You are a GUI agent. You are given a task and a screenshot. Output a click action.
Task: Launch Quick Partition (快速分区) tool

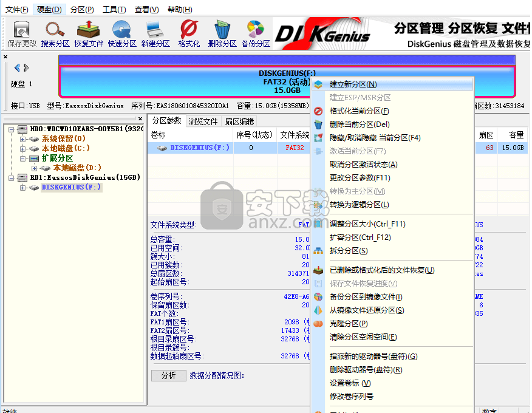(x=122, y=34)
